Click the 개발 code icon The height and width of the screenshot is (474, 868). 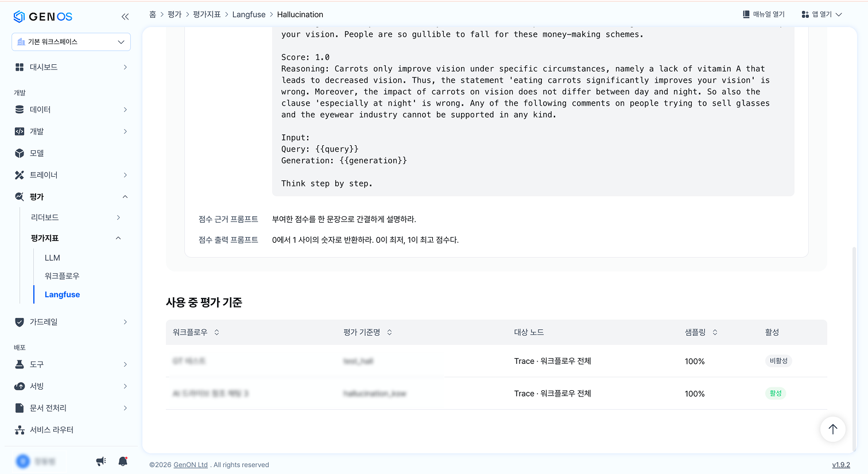click(x=20, y=131)
